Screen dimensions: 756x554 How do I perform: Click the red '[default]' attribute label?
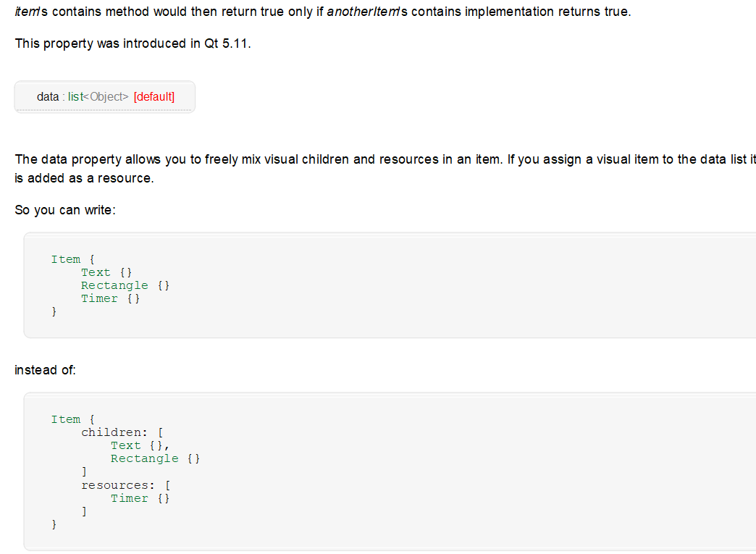(154, 96)
